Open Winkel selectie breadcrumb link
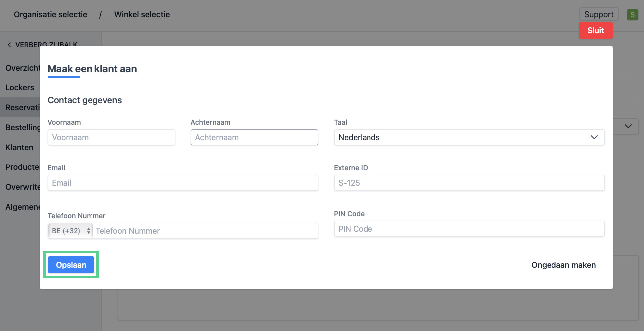Screen dimensions: 644x331 142,14
